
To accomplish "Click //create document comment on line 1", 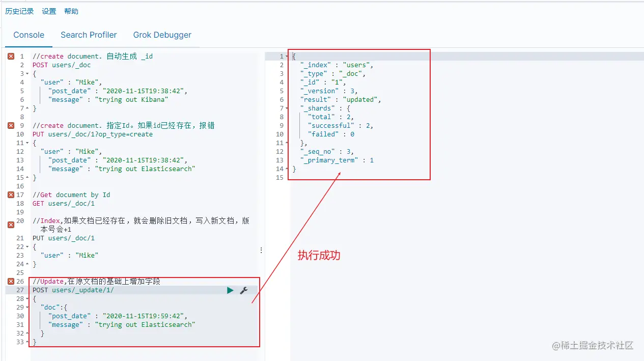I will tap(93, 57).
